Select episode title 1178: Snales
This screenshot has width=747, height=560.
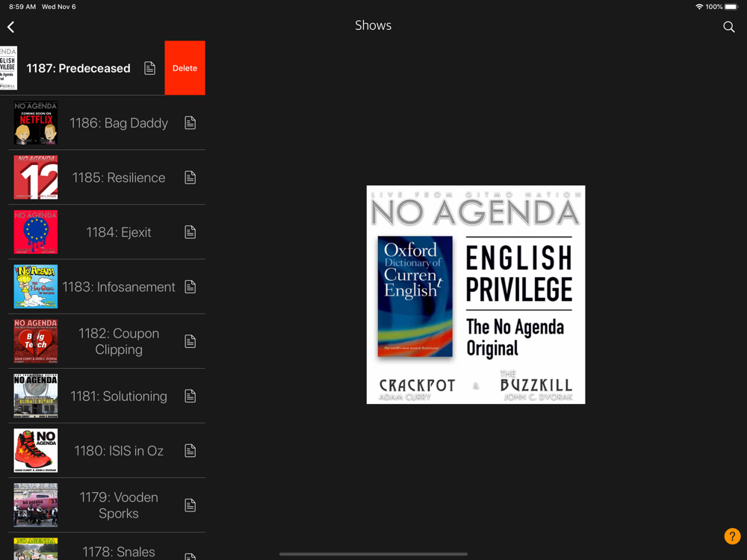pos(119,552)
